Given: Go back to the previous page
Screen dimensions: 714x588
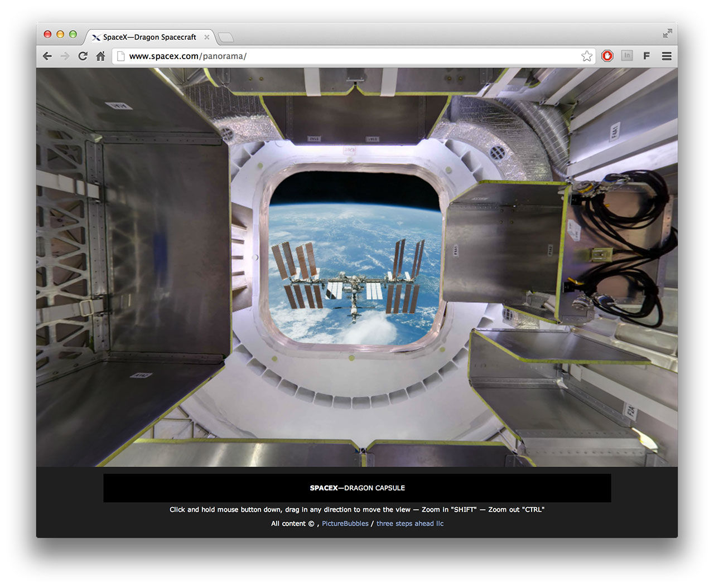Looking at the screenshot, I should click(47, 56).
